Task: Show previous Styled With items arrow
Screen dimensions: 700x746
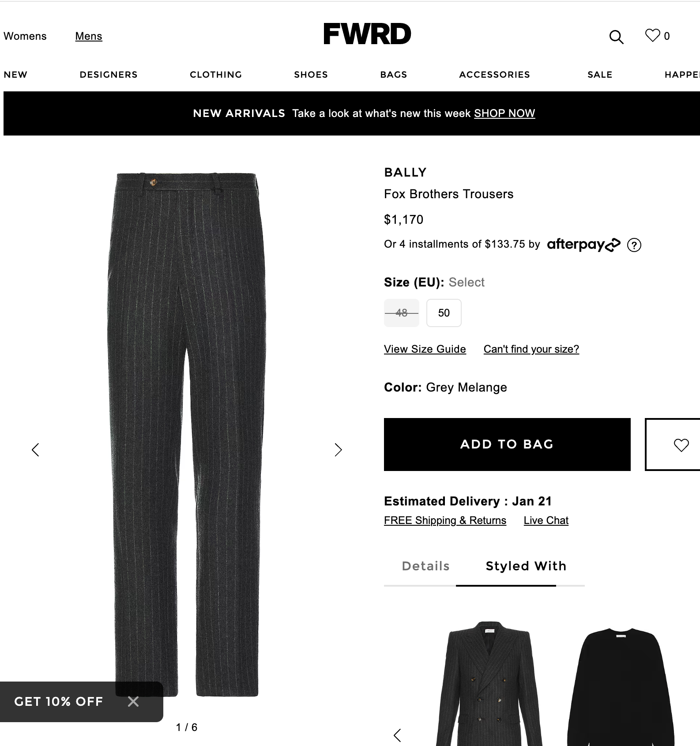Action: [x=397, y=735]
